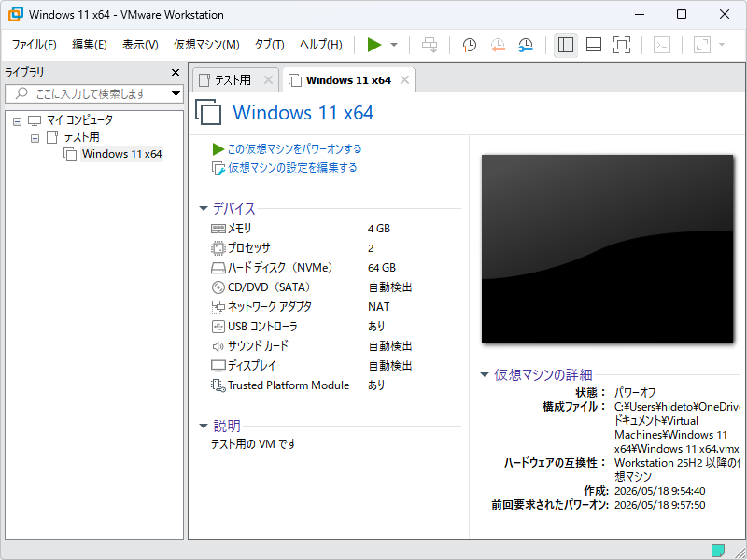Click the description text テスト用の VM です
This screenshot has width=747, height=560.
click(253, 444)
